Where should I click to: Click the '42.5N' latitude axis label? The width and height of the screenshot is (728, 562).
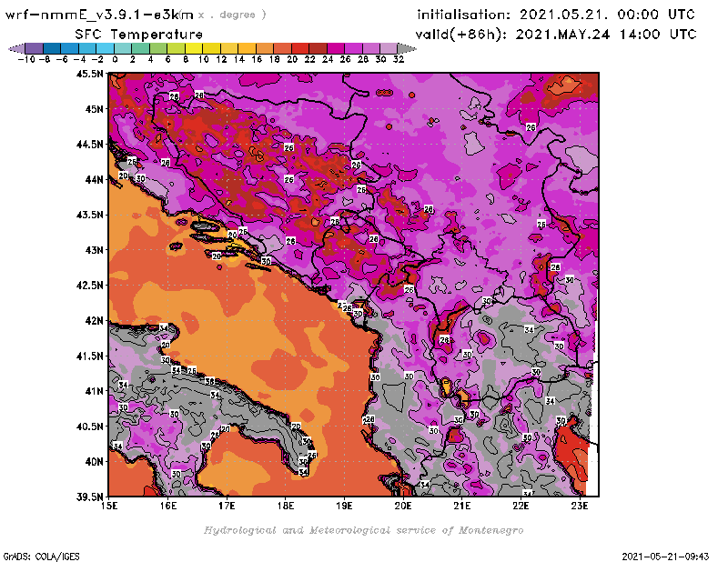point(89,286)
